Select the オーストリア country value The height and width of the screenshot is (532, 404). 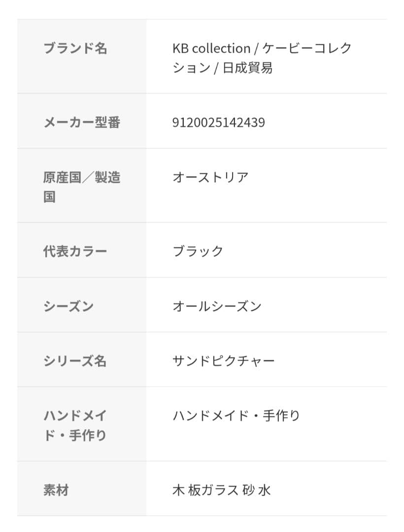210,177
